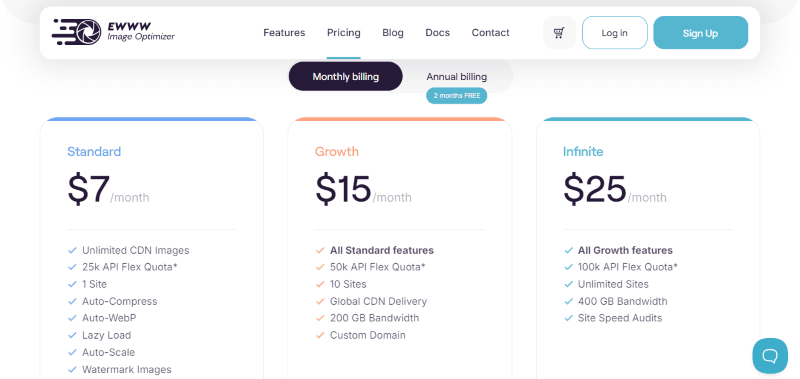The image size is (800, 379).
Task: Click the $7 price
Action: [88, 189]
